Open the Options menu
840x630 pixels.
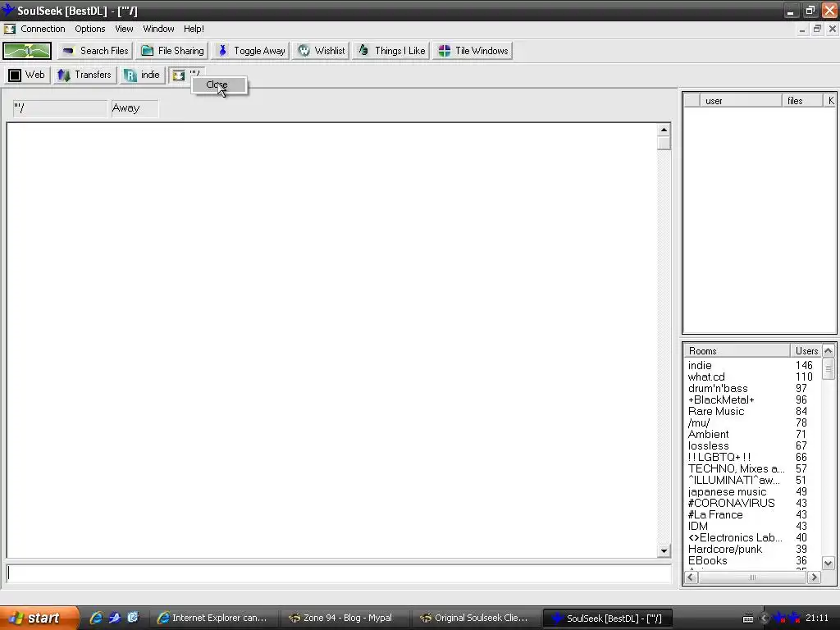tap(89, 29)
